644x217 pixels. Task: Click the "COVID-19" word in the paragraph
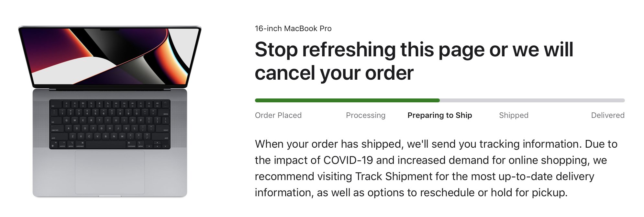coord(348,160)
